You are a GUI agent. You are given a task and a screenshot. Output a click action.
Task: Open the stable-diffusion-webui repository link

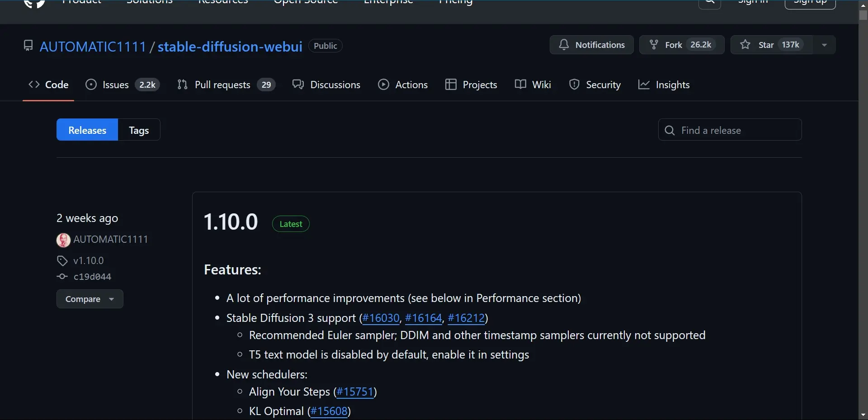230,46
